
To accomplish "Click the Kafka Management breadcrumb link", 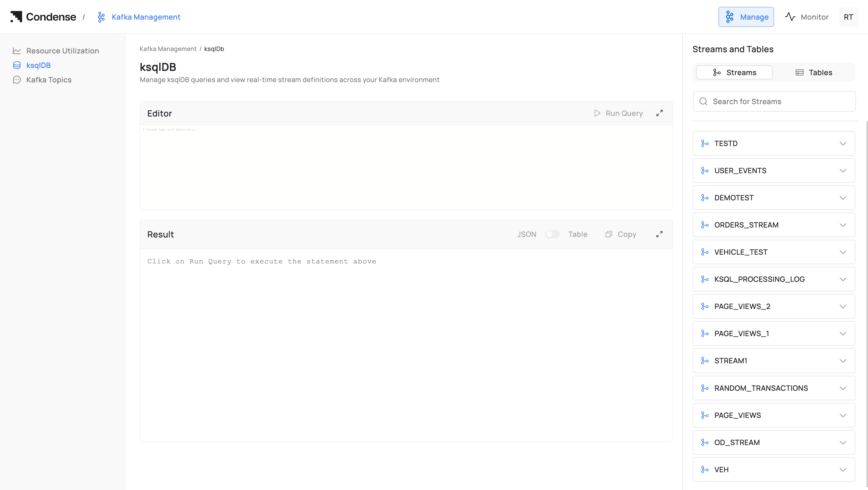I will (168, 49).
